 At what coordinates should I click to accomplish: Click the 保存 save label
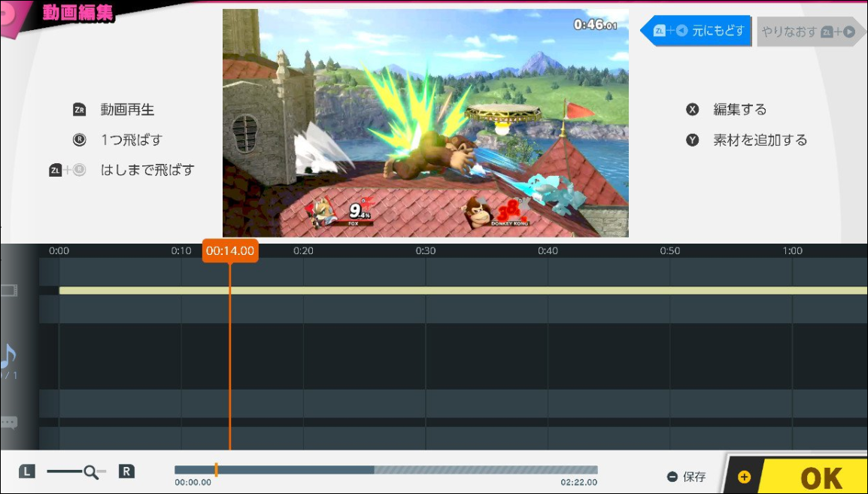(x=694, y=476)
